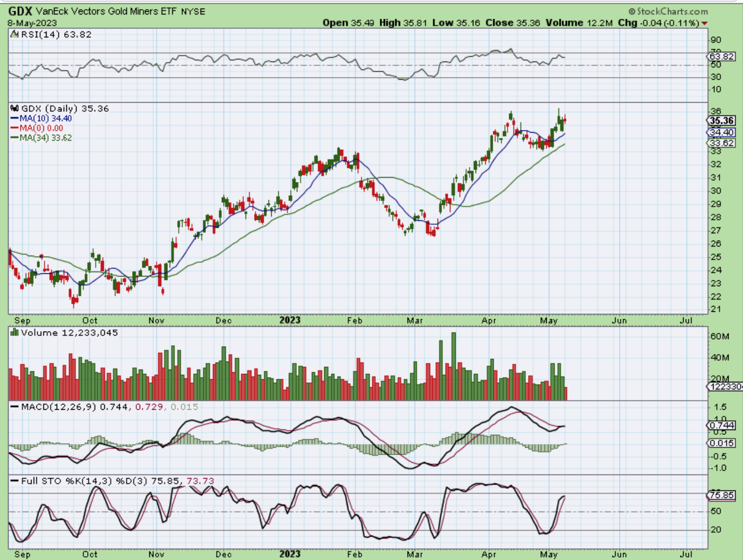Screen dimensions: 743x560
Task: Click the 60M volume axis label
Action: coord(719,336)
